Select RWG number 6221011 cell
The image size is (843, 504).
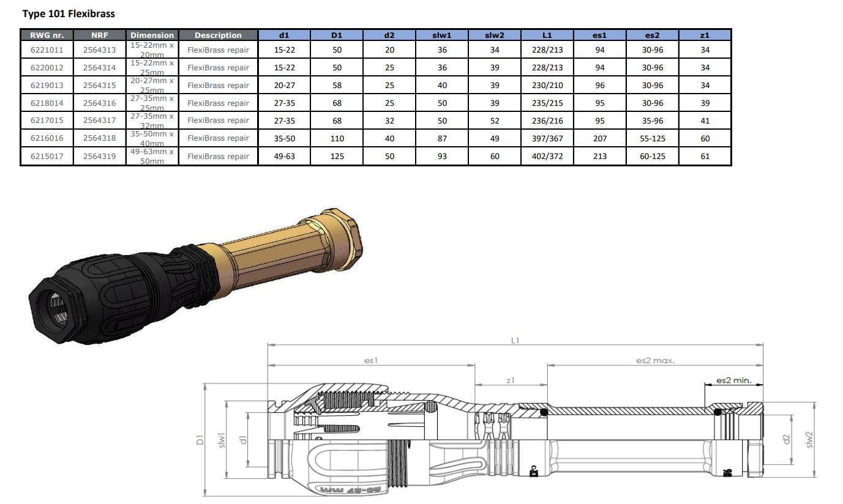click(47, 50)
